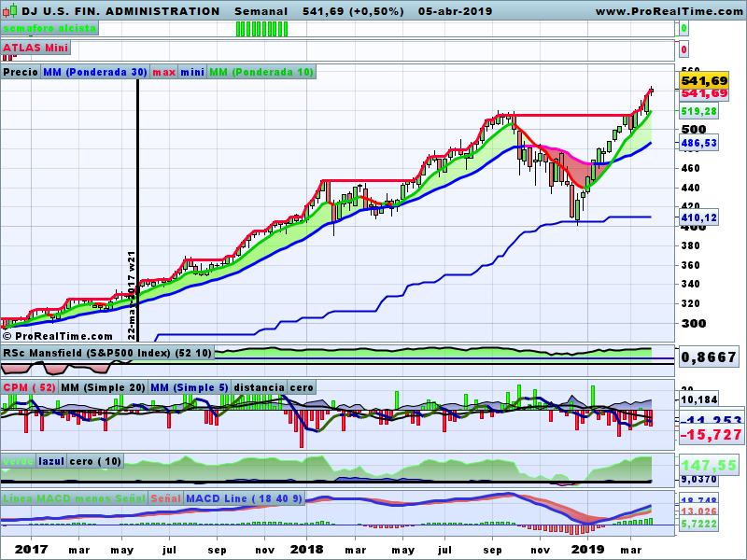This screenshot has width=747, height=560.
Task: Click the MM (Ponderada 10) legend label
Action: coord(261,72)
